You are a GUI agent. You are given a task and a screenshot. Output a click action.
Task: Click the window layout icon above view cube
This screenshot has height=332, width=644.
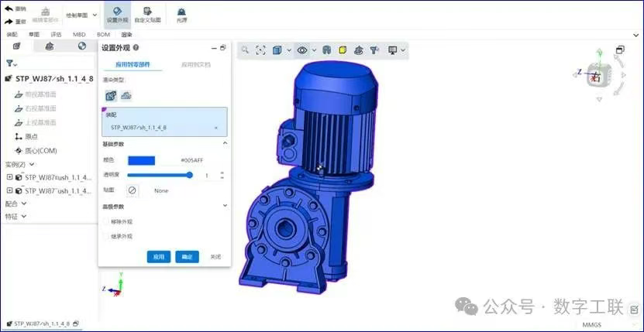620,50
